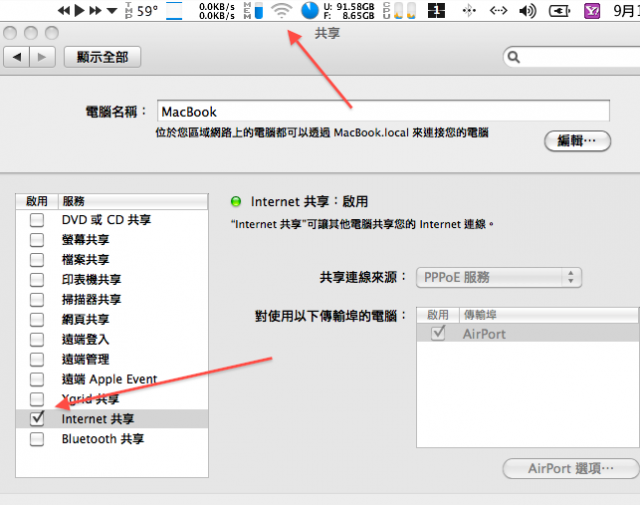Enable the Xgrid 共享 checkbox
Screen dimensions: 640x505
(37, 399)
